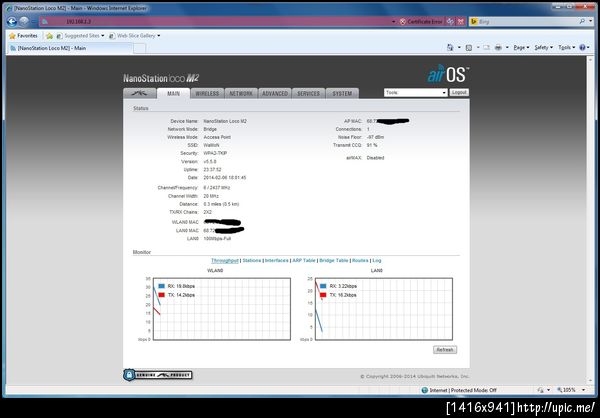This screenshot has height=418, width=600.
Task: Click the Read Mail icon in command bar
Action: pos(486,47)
